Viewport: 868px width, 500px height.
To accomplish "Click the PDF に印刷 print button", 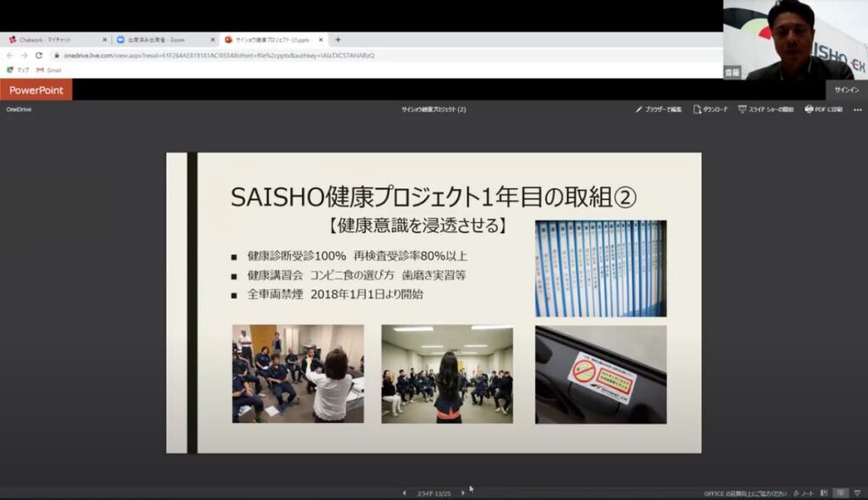I will (x=824, y=109).
